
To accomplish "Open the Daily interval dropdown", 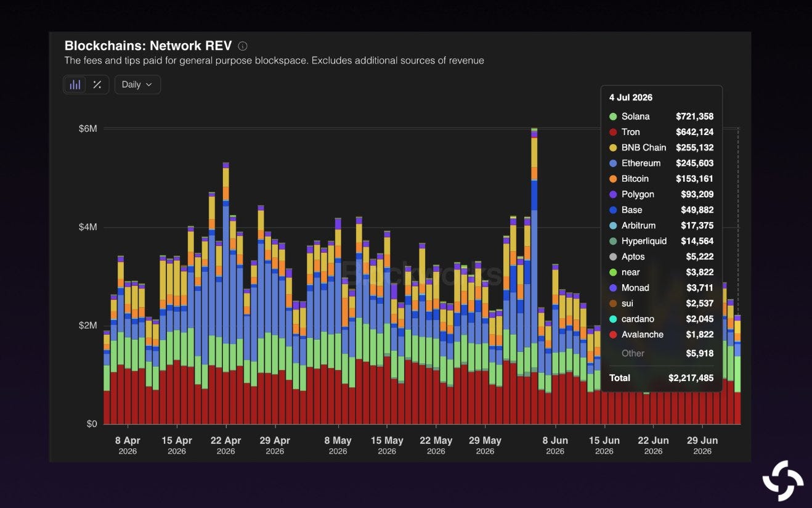I will click(137, 84).
